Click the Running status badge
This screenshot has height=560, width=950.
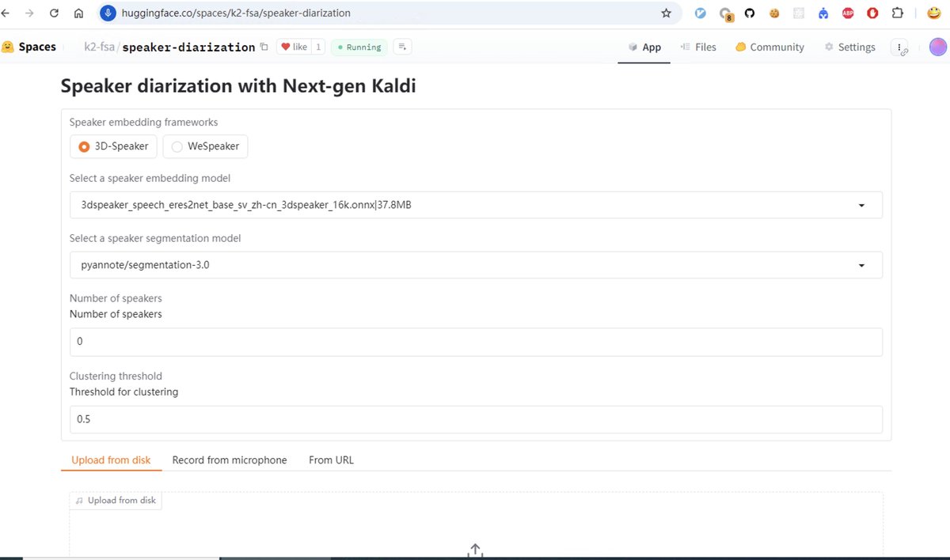[x=359, y=47]
